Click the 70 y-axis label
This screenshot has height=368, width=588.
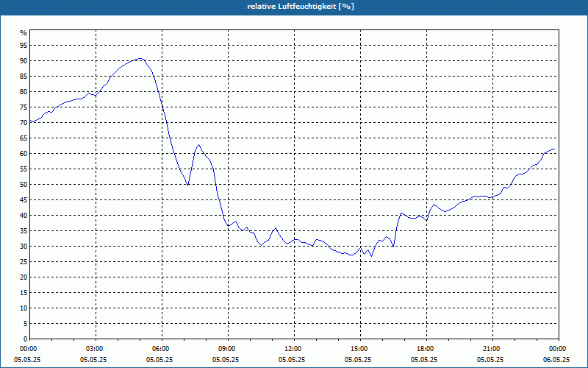point(24,123)
